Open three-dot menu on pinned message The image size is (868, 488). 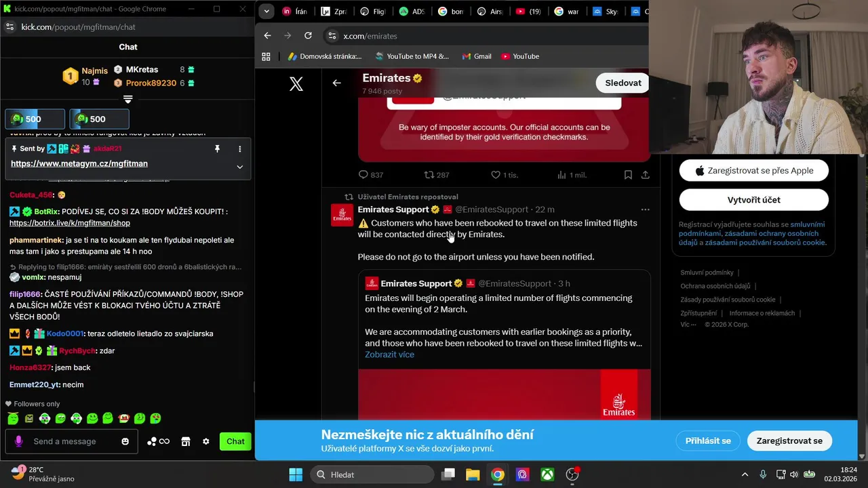pos(239,149)
